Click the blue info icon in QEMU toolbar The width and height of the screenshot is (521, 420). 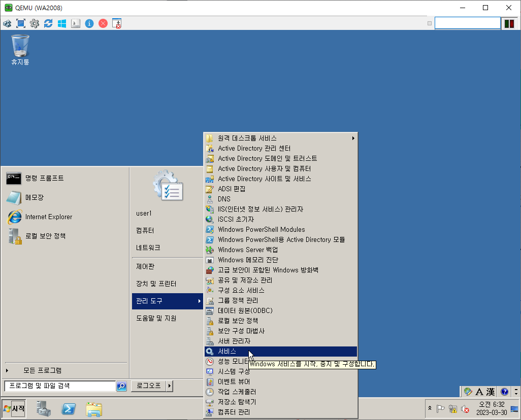tap(89, 23)
